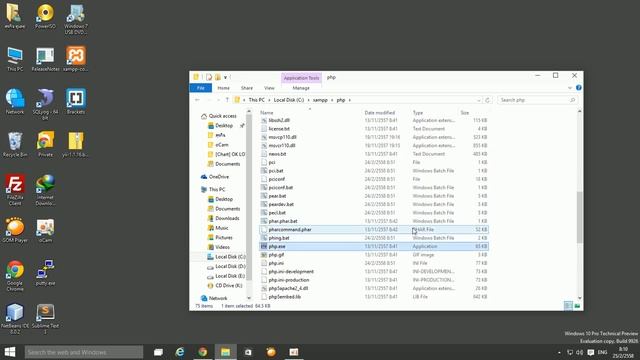The height and width of the screenshot is (360, 640).
Task: Click the Explorer Help question mark icon
Action: [578, 88]
